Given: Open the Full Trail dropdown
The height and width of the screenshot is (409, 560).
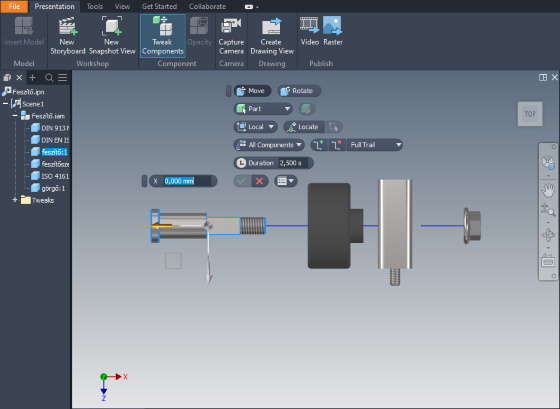Looking at the screenshot, I should click(375, 145).
